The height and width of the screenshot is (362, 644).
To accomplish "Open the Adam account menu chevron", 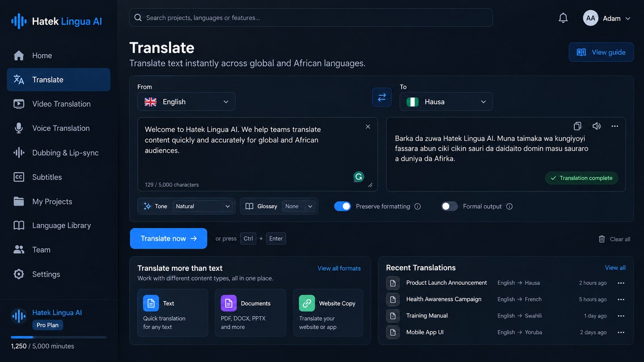I will [x=628, y=19].
